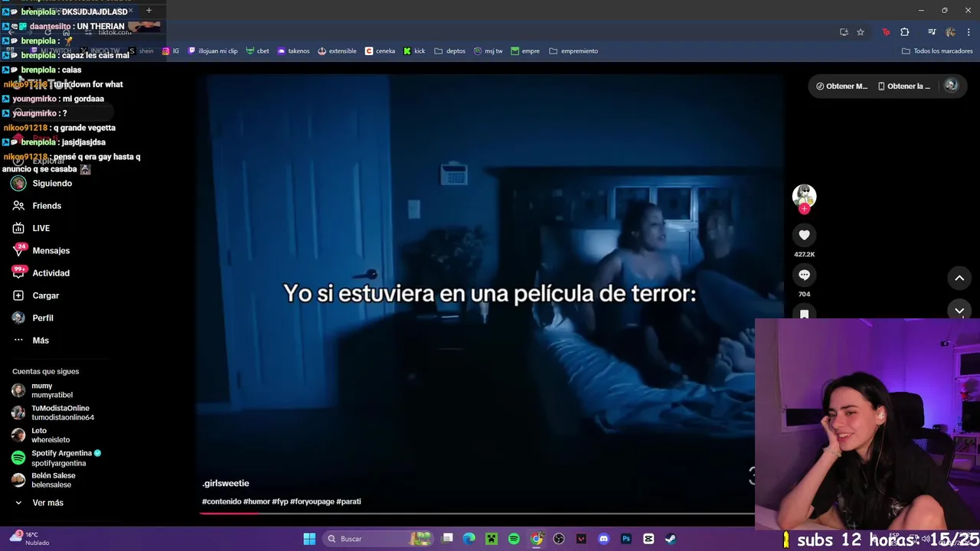Screen dimensions: 980x551
Task: Open the #parati hashtag link
Action: tap(348, 501)
